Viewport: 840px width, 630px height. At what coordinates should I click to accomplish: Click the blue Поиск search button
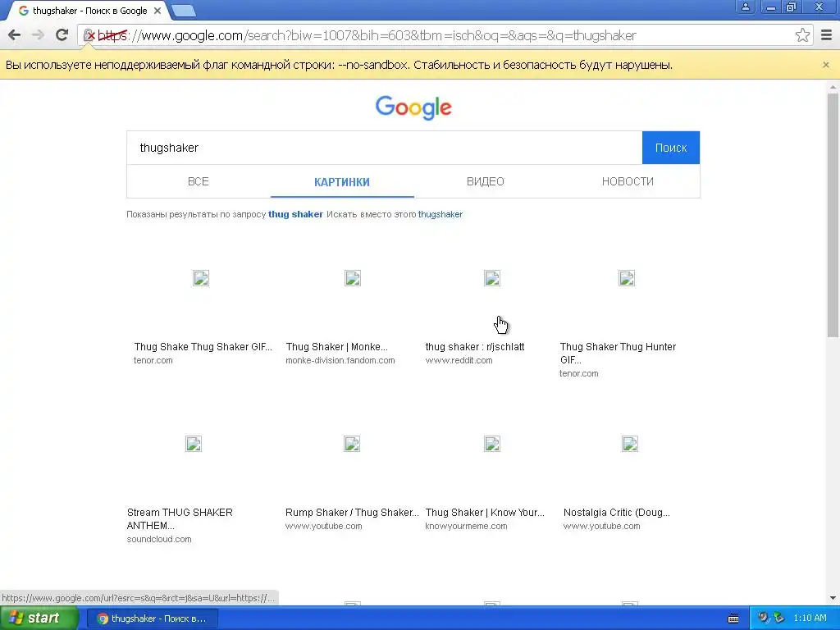pos(671,148)
